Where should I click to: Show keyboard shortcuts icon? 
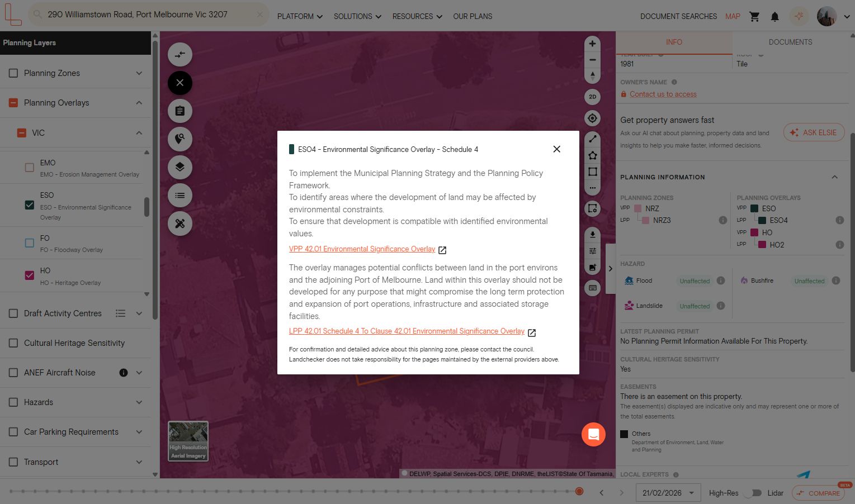(593, 288)
